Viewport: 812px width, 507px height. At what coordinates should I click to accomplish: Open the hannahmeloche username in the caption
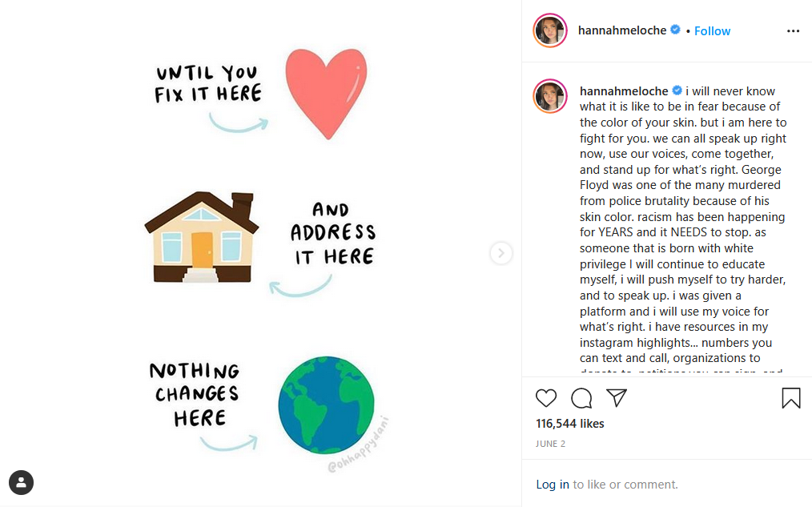pyautogui.click(x=624, y=91)
